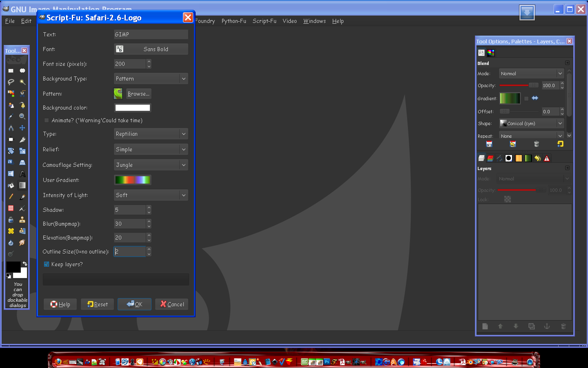
Task: Enable the Animate checkbox
Action: [x=47, y=120]
